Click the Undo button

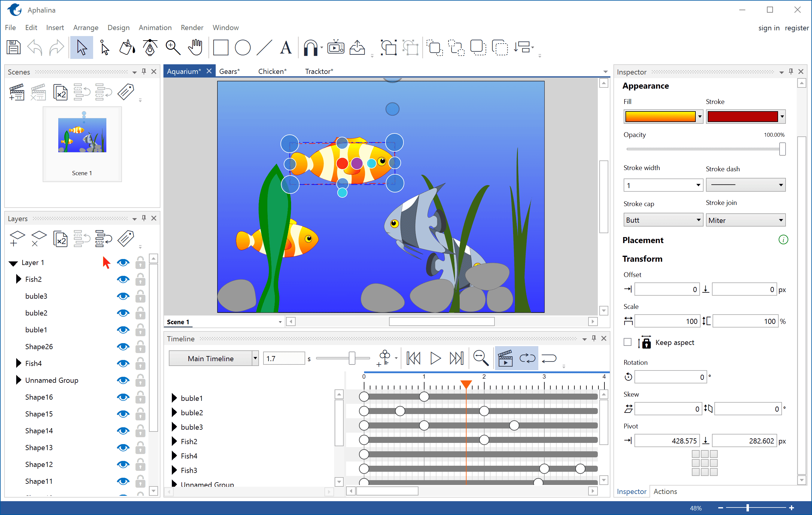[x=34, y=47]
